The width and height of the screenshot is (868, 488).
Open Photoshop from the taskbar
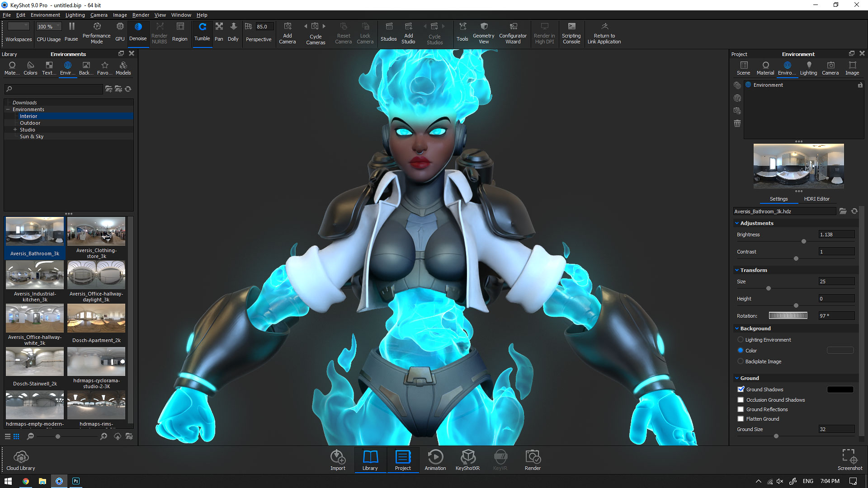76,481
